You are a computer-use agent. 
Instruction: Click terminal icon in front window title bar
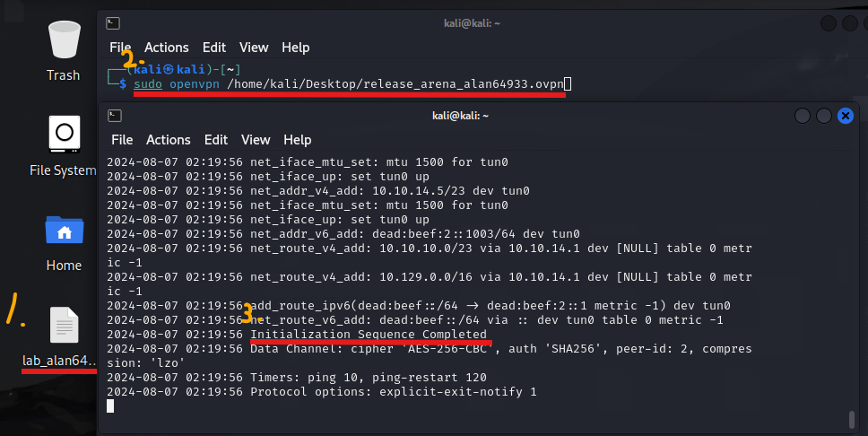point(115,116)
